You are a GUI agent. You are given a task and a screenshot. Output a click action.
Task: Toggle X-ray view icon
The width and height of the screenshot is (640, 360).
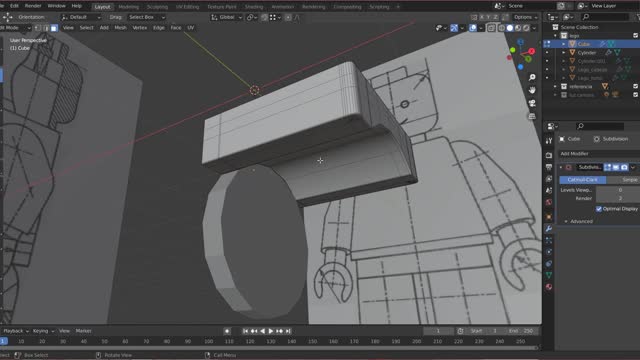[491, 28]
